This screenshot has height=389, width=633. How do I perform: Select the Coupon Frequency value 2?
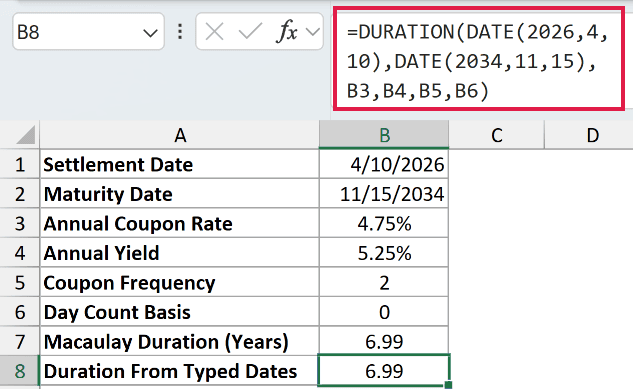[x=384, y=282]
